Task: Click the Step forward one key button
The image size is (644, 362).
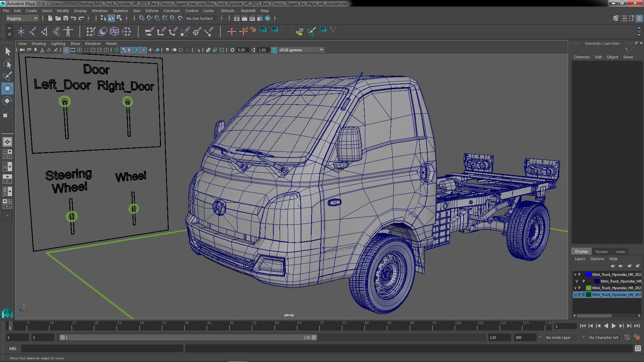Action: click(x=622, y=326)
